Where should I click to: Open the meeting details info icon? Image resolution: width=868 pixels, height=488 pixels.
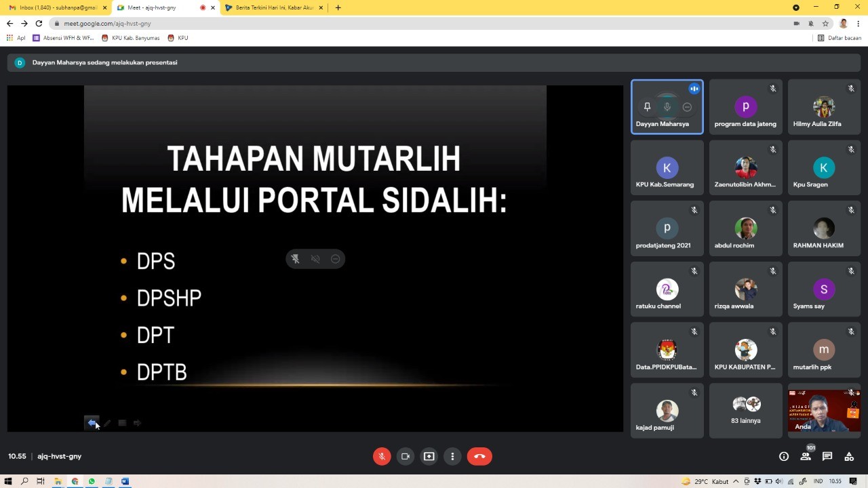(x=784, y=457)
